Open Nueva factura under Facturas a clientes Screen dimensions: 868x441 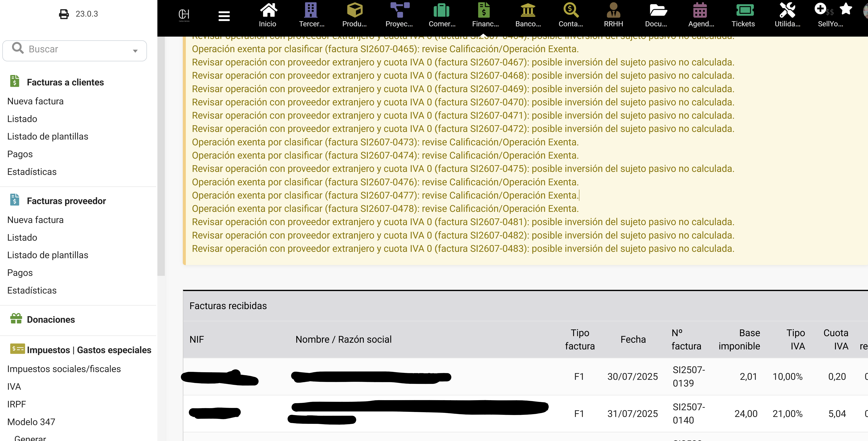(x=35, y=101)
